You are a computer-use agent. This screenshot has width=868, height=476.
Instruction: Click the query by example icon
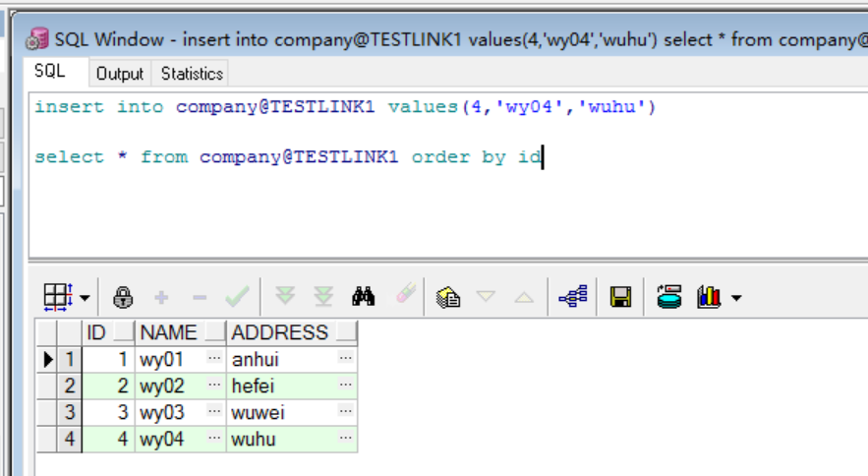click(448, 297)
